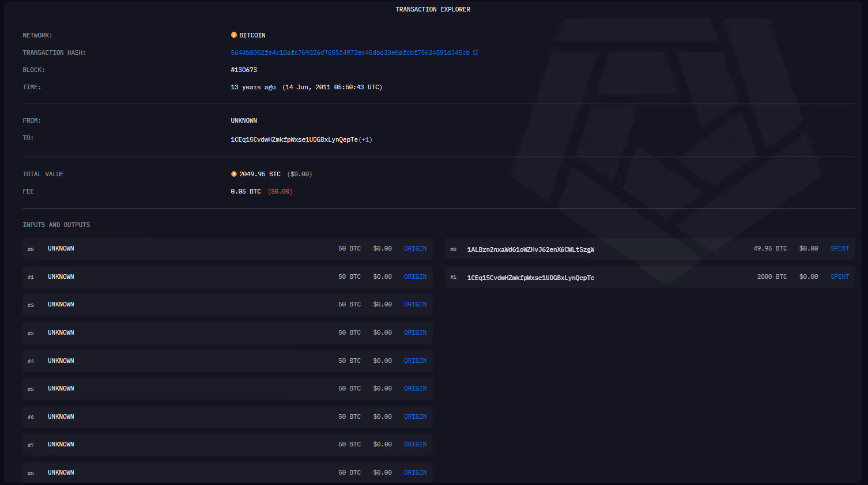Open the SPENT link for output #1
Viewport: 868px width, 485px height.
pyautogui.click(x=840, y=276)
